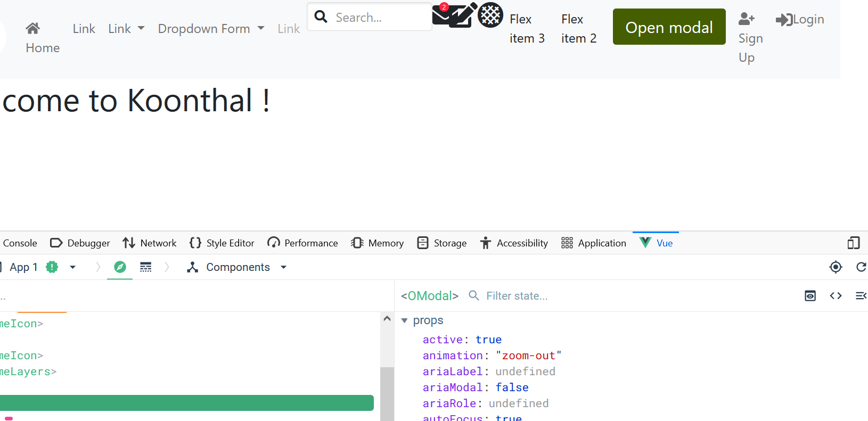
Task: Click the disabled grey Link
Action: [289, 29]
